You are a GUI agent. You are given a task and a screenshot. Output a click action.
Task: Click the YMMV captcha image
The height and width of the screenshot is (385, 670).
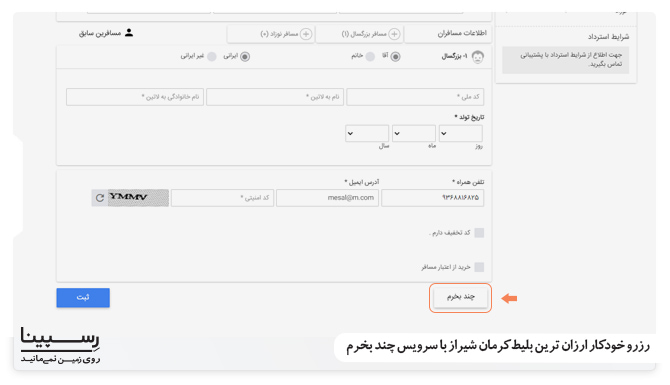pyautogui.click(x=138, y=198)
